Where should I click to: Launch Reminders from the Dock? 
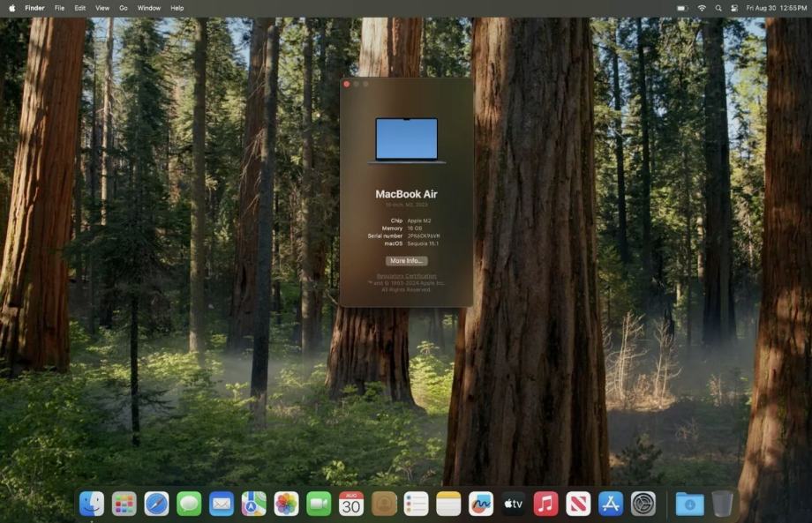pos(417,504)
